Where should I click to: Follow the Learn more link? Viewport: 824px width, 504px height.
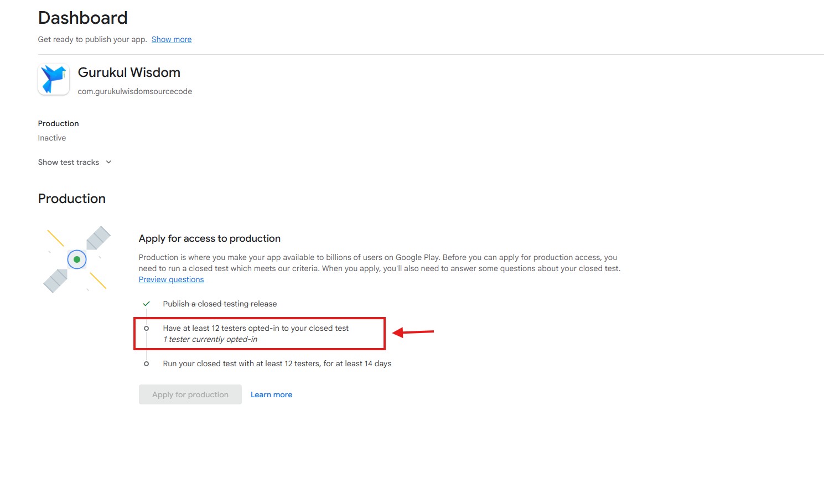tap(271, 394)
